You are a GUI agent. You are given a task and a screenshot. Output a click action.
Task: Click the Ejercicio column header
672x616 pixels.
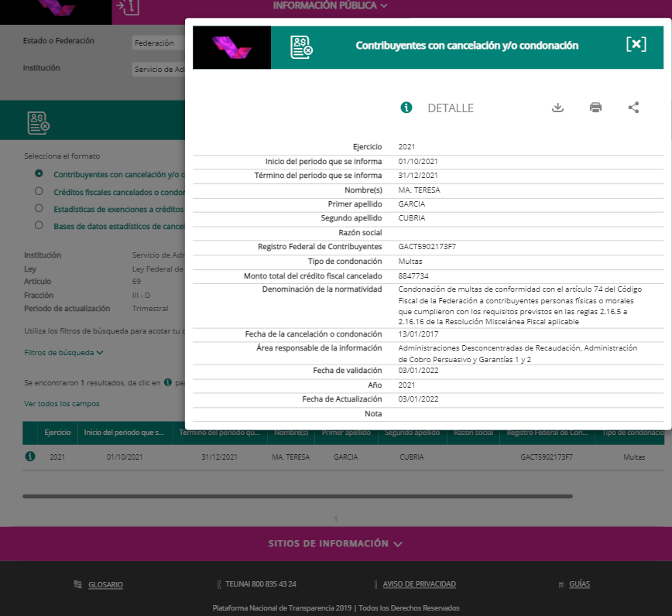pos(57,433)
